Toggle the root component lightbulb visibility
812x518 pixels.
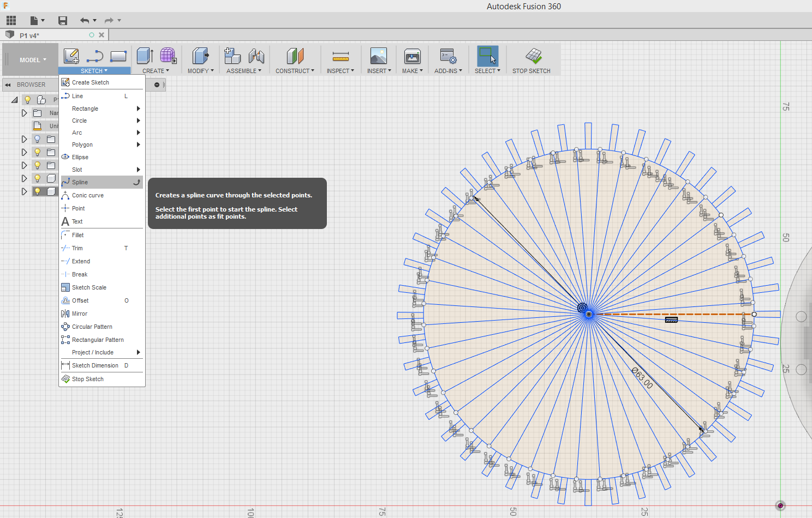coord(27,100)
